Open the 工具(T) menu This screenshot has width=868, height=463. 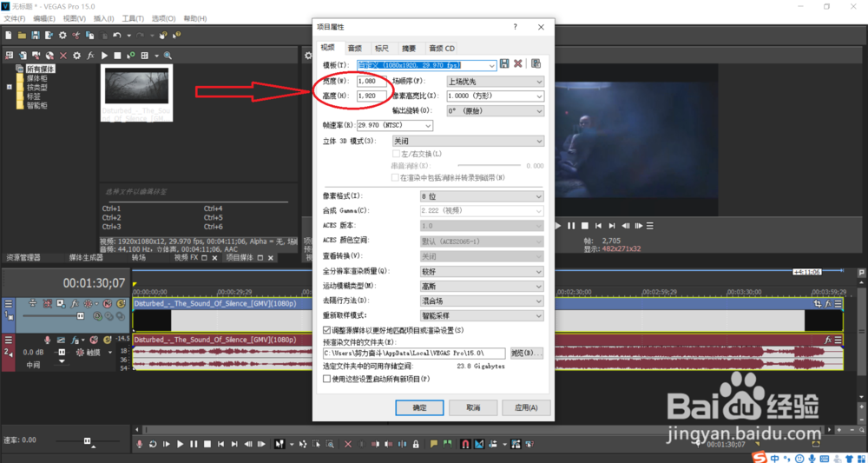(133, 18)
